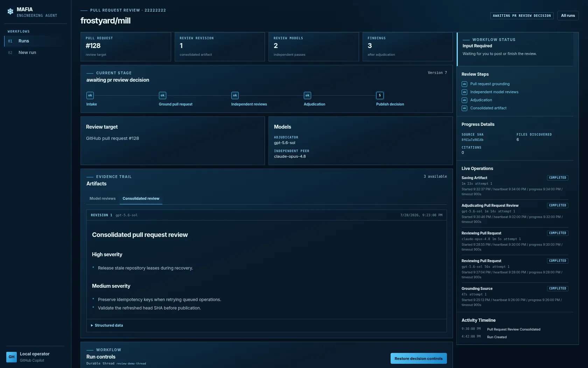588x368 pixels.
Task: Click the Publish decision stage label
Action: (x=390, y=104)
